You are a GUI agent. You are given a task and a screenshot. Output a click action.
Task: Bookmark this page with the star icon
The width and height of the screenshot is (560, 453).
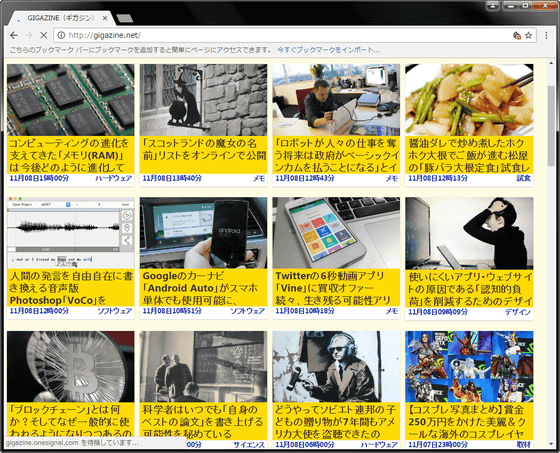(x=529, y=35)
